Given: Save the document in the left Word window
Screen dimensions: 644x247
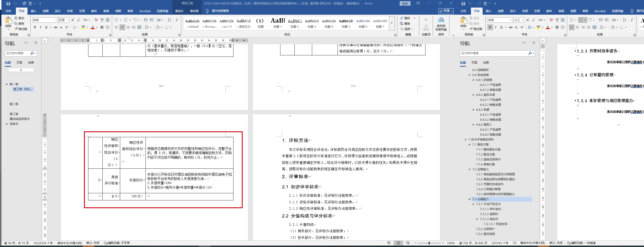Looking at the screenshot, I should 8,4.
